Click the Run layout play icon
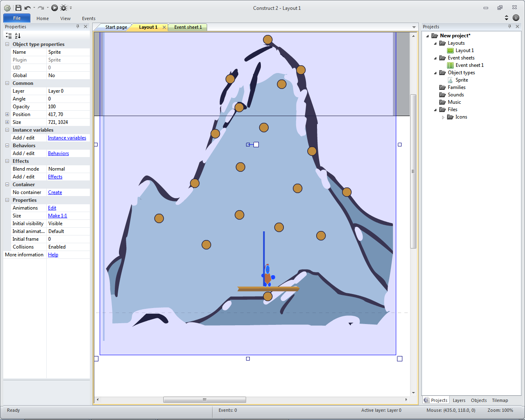 (x=55, y=8)
